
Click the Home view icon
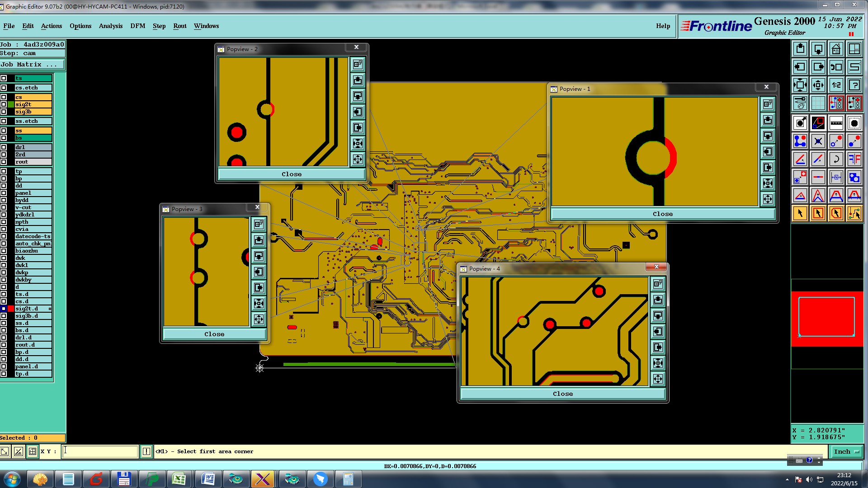[x=836, y=49]
